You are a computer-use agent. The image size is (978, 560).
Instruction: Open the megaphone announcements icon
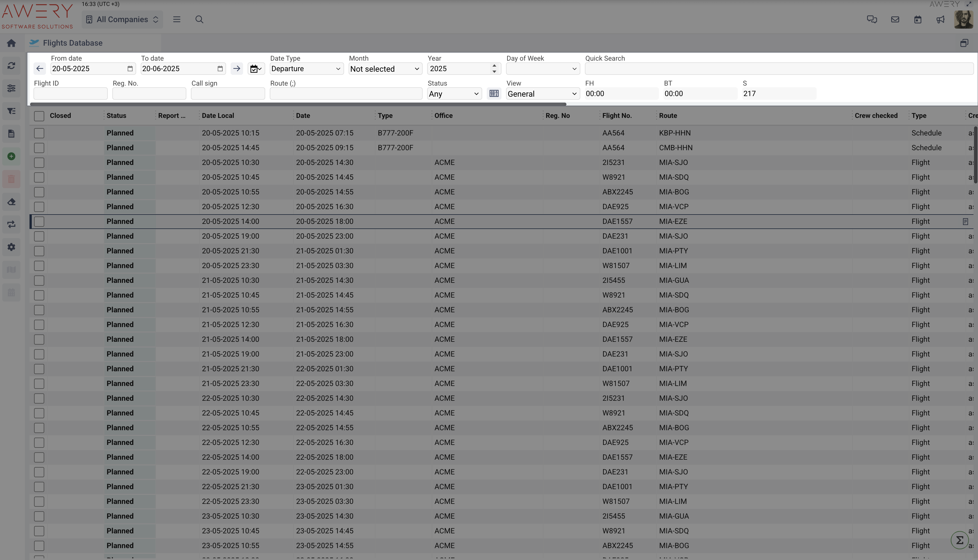click(940, 20)
